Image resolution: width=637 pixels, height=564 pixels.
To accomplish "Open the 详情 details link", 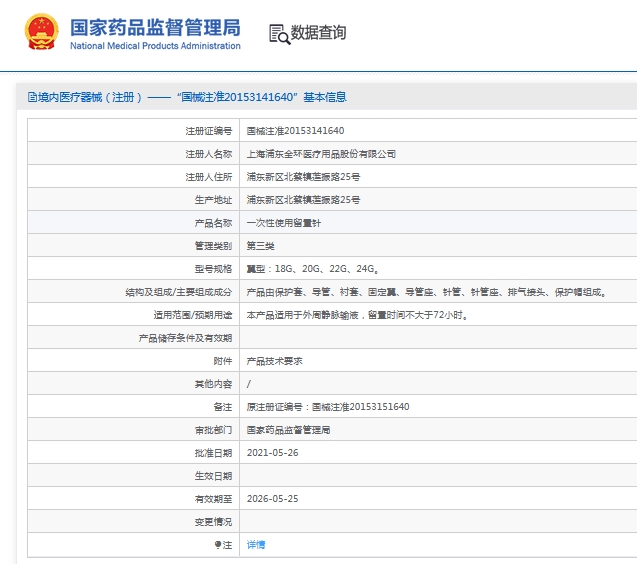I will [x=256, y=544].
